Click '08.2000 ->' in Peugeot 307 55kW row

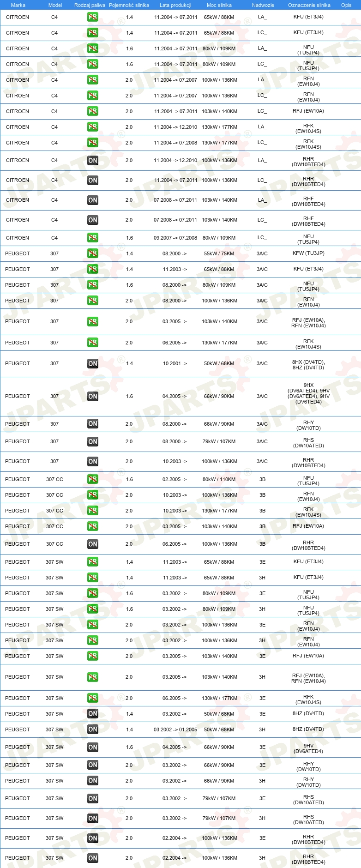point(174,253)
